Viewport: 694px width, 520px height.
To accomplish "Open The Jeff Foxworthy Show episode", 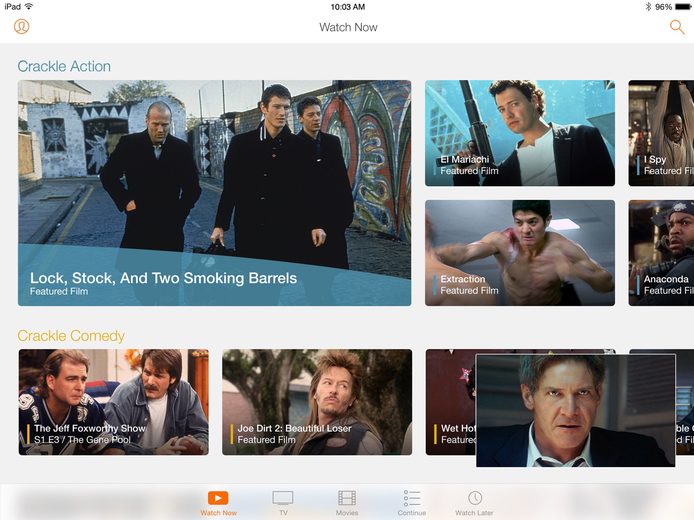I will [x=113, y=402].
